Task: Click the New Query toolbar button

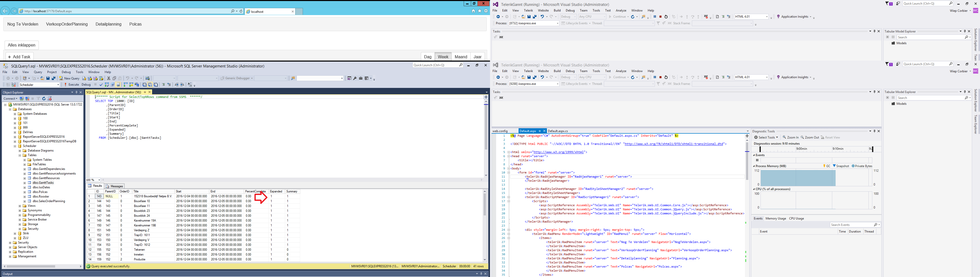Action: (69, 78)
